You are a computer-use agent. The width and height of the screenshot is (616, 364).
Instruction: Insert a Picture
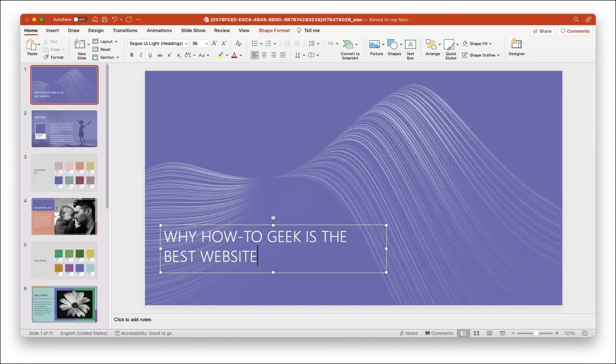pyautogui.click(x=376, y=48)
